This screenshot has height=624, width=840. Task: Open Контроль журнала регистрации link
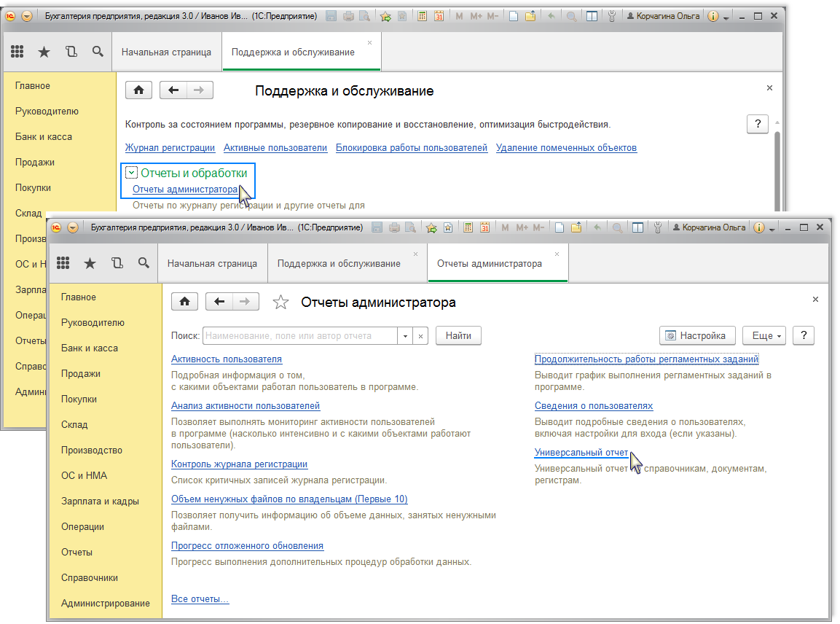[x=240, y=464]
